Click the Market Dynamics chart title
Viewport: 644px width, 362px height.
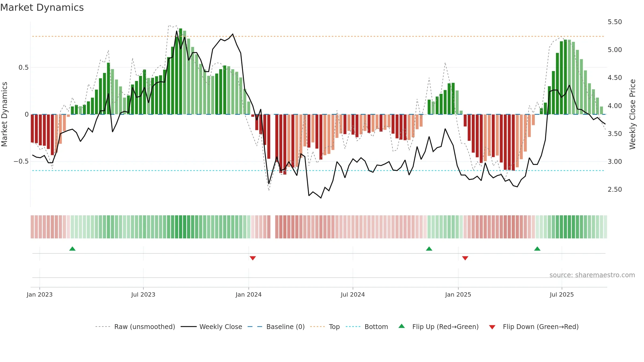(42, 8)
